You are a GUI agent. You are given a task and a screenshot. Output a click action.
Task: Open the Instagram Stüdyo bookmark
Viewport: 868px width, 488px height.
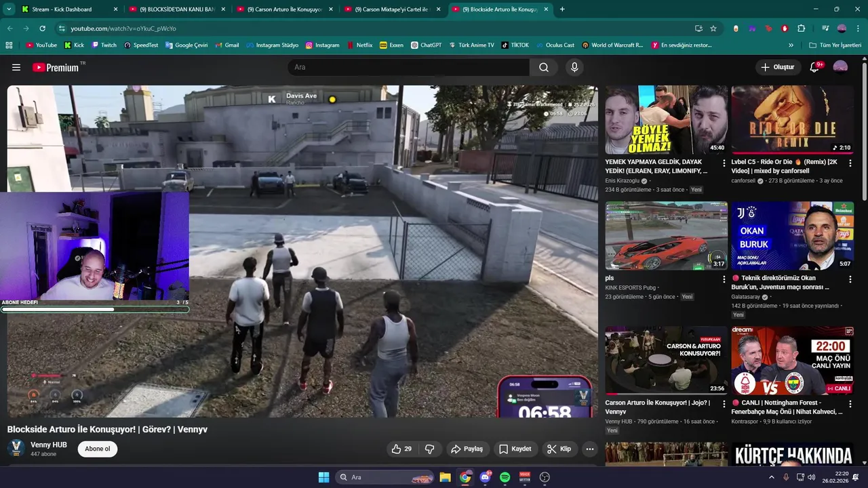[x=272, y=45]
